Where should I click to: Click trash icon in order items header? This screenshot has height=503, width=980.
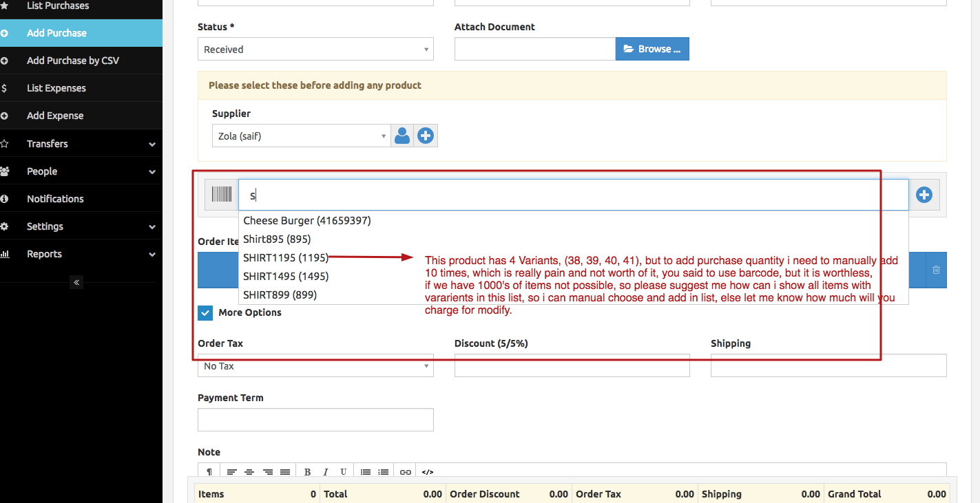(936, 270)
